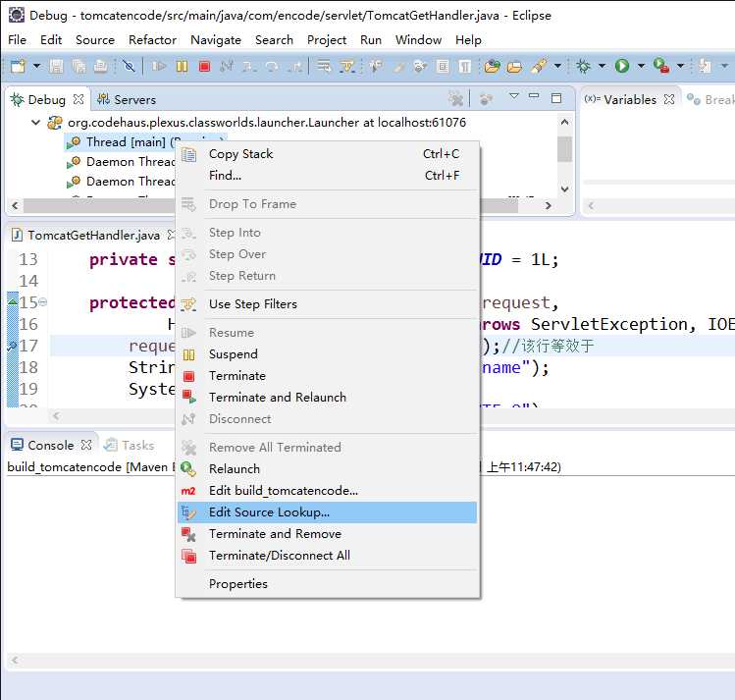Click the Open Type toolbar icon
The height and width of the screenshot is (700, 735).
coord(492,66)
